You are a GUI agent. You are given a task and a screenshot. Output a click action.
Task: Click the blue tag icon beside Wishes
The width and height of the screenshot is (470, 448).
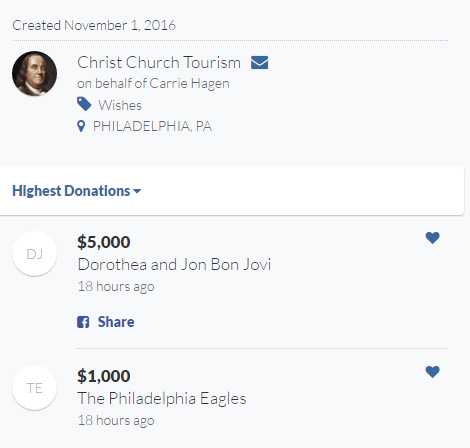[84, 104]
